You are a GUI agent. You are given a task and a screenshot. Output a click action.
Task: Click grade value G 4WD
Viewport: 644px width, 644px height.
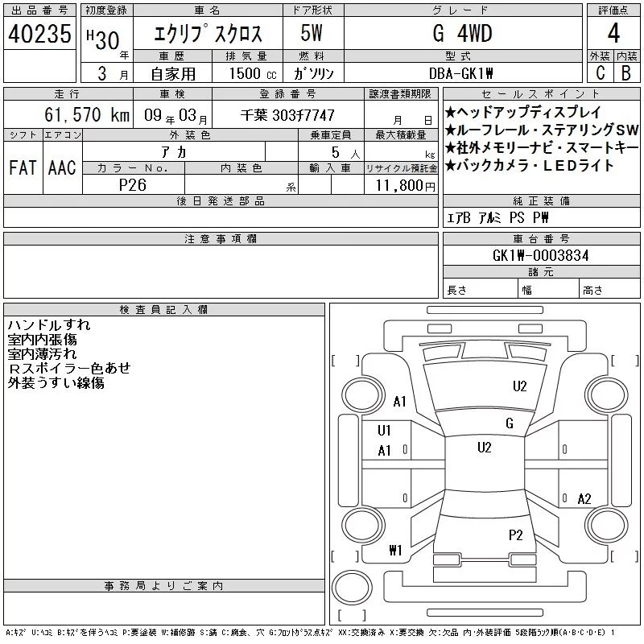pyautogui.click(x=462, y=33)
